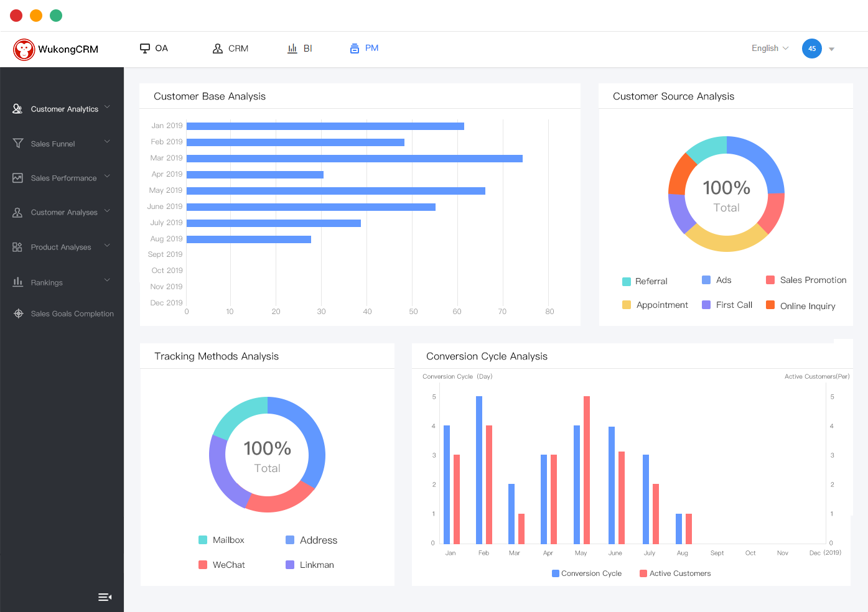
Task: Click the Sales Funnel filter icon
Action: pyautogui.click(x=18, y=143)
